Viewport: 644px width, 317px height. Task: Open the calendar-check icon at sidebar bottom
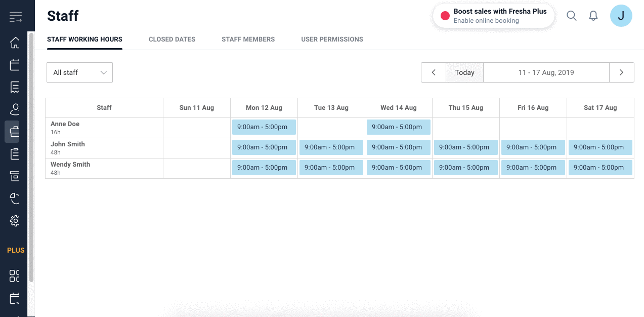[15, 298]
